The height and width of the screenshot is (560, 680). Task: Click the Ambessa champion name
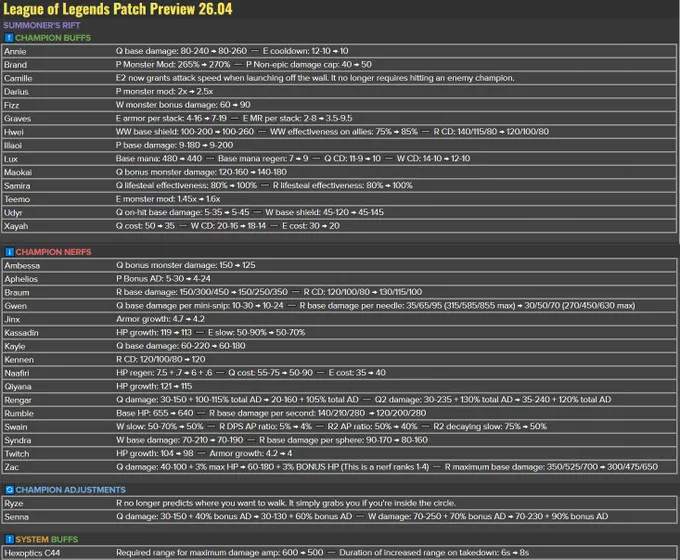coord(23,265)
